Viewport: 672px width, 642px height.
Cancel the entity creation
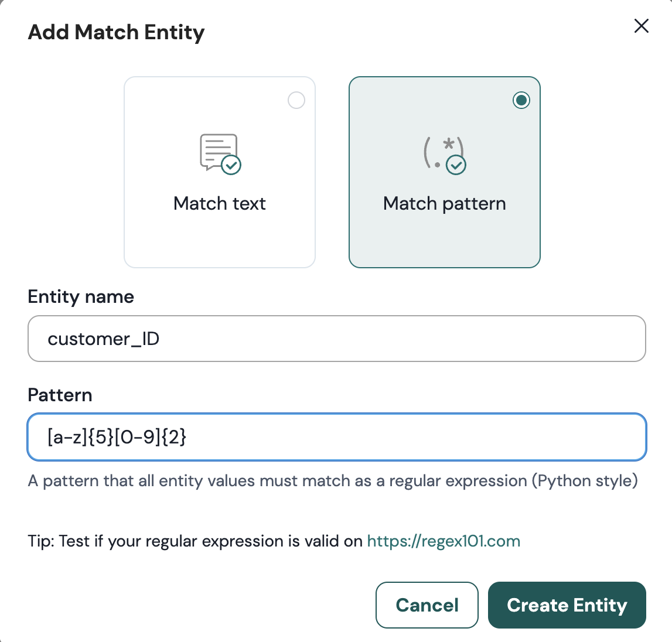point(427,605)
